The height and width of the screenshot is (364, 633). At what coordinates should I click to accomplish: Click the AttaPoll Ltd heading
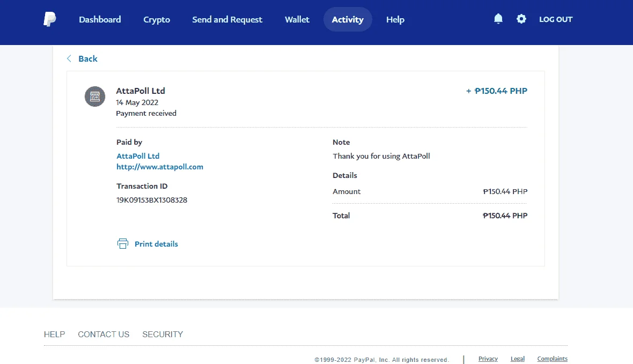coord(141,91)
